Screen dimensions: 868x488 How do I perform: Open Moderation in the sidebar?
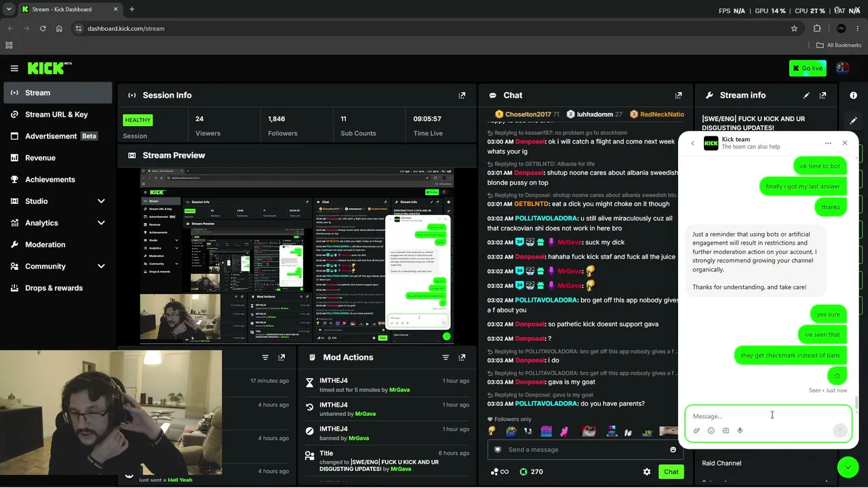point(58,245)
